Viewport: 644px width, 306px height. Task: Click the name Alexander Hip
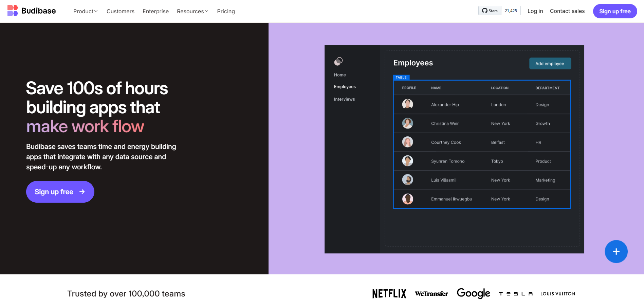click(445, 105)
